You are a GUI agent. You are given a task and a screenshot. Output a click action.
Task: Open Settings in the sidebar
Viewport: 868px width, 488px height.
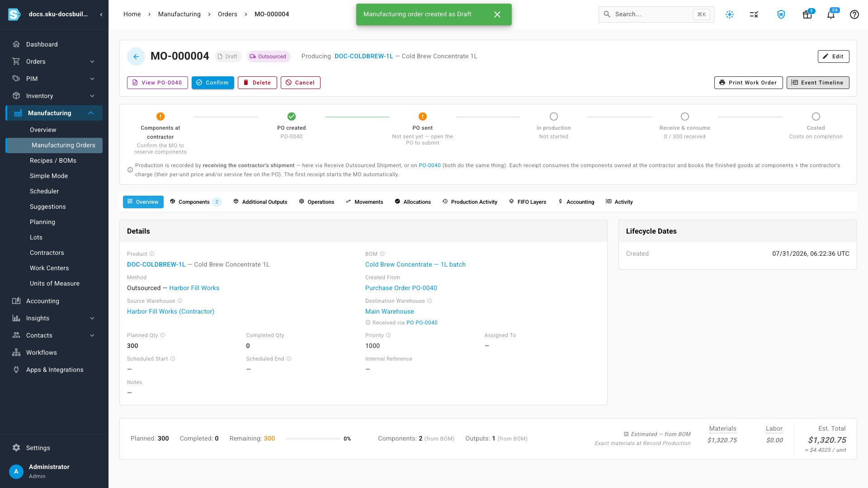point(38,448)
